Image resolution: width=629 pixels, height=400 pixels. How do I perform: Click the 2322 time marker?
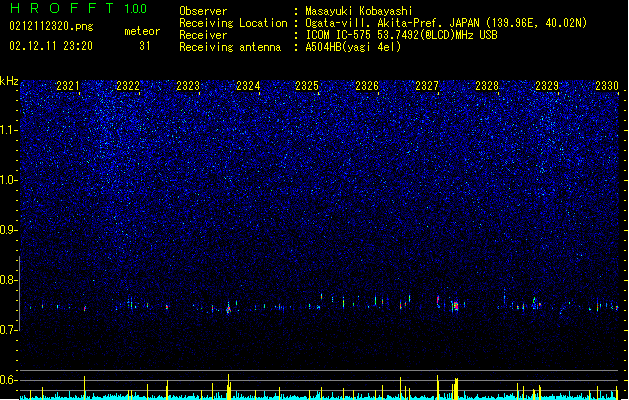[128, 85]
